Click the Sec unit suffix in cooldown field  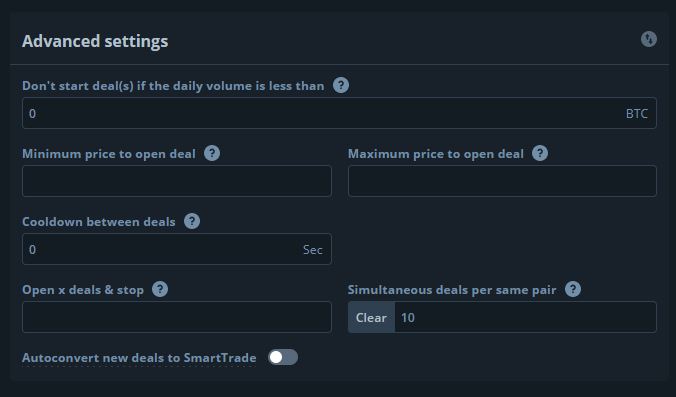click(x=313, y=250)
